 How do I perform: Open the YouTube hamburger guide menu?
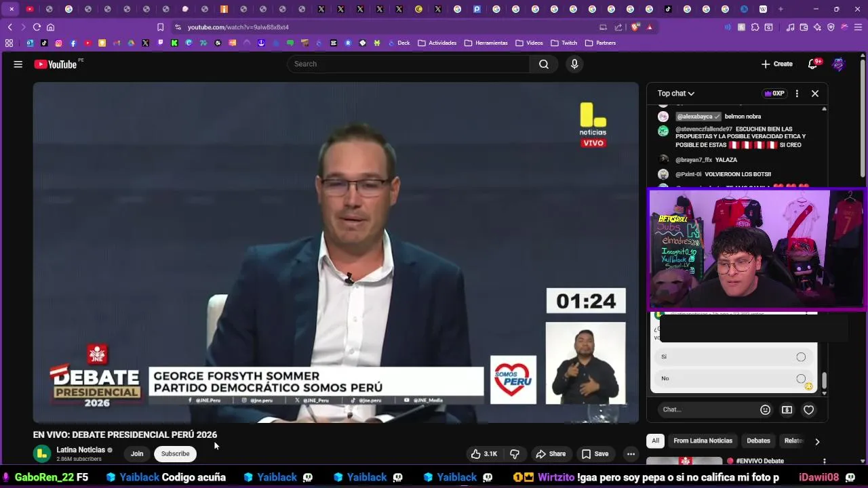(x=18, y=64)
